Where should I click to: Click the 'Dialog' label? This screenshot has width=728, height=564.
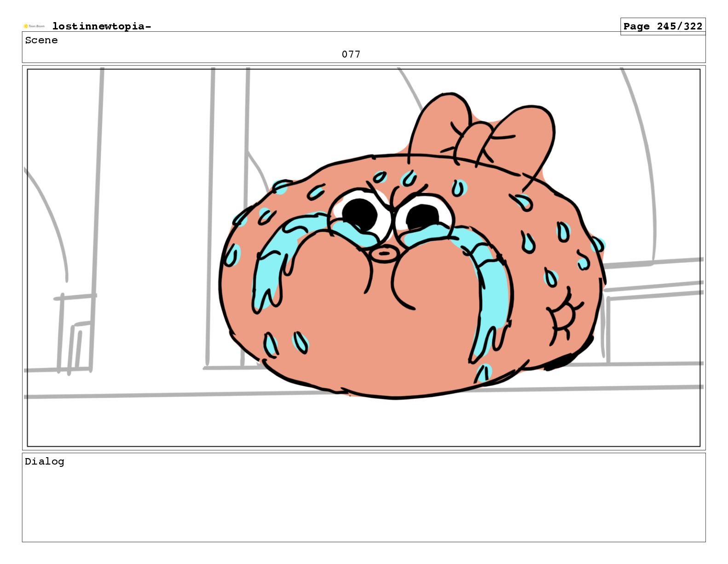pos(45,461)
